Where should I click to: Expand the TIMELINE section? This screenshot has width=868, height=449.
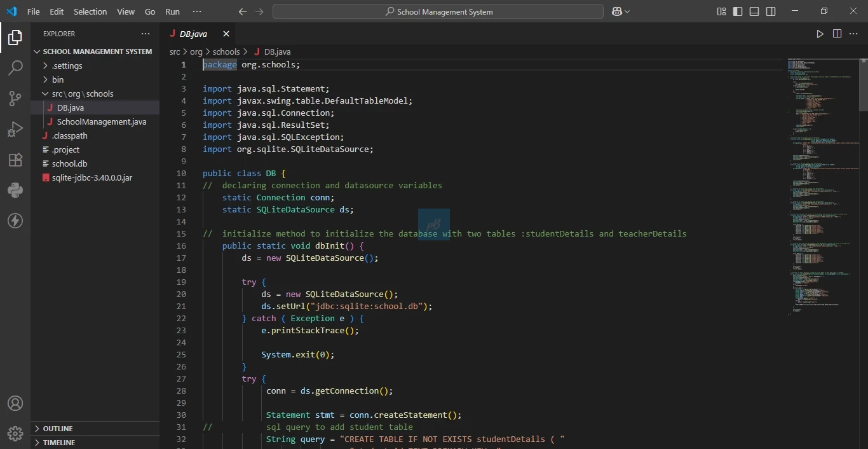pos(58,443)
